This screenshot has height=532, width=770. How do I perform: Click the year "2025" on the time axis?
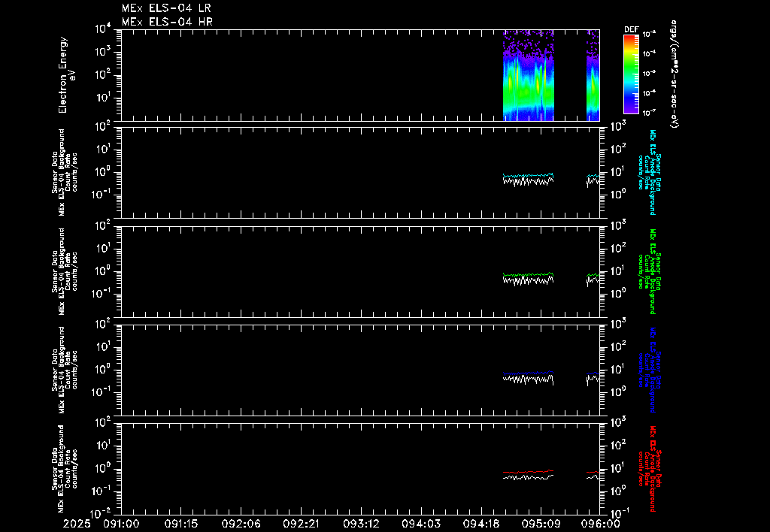(x=77, y=524)
